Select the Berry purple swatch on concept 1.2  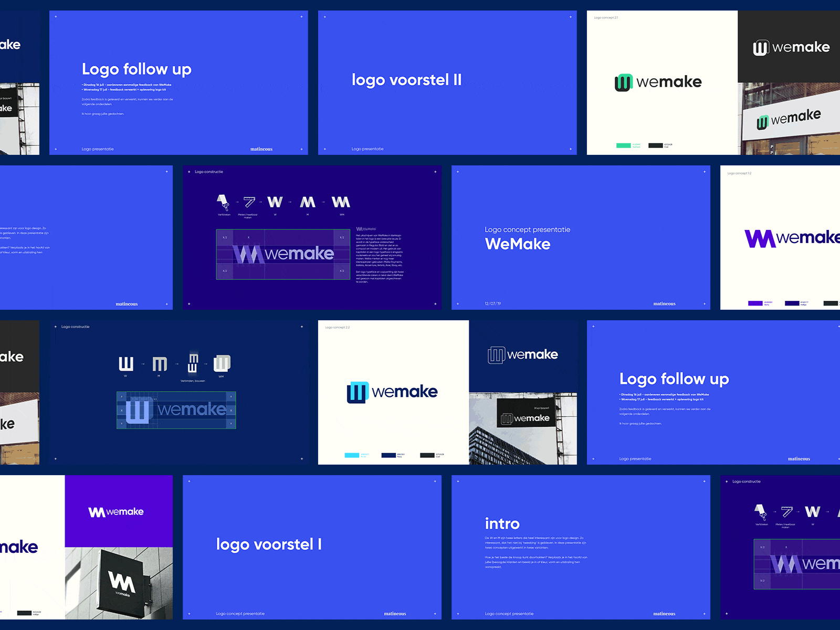click(x=755, y=303)
